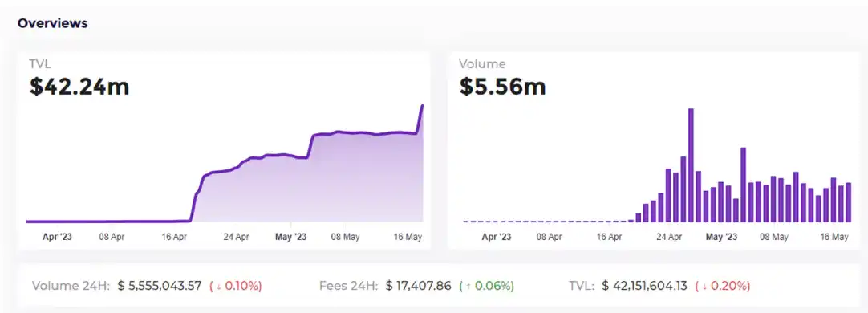
Task: Select the 24 Apr label on the Volume axis
Action: [x=669, y=237]
